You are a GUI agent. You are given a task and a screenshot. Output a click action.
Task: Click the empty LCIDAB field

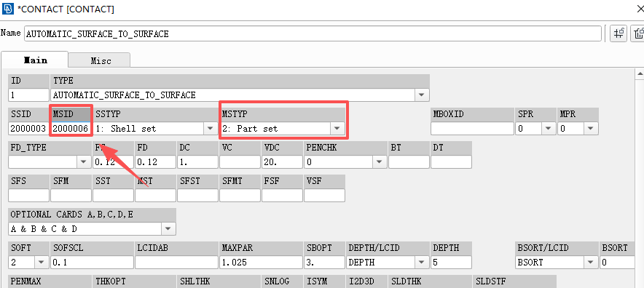(x=176, y=262)
